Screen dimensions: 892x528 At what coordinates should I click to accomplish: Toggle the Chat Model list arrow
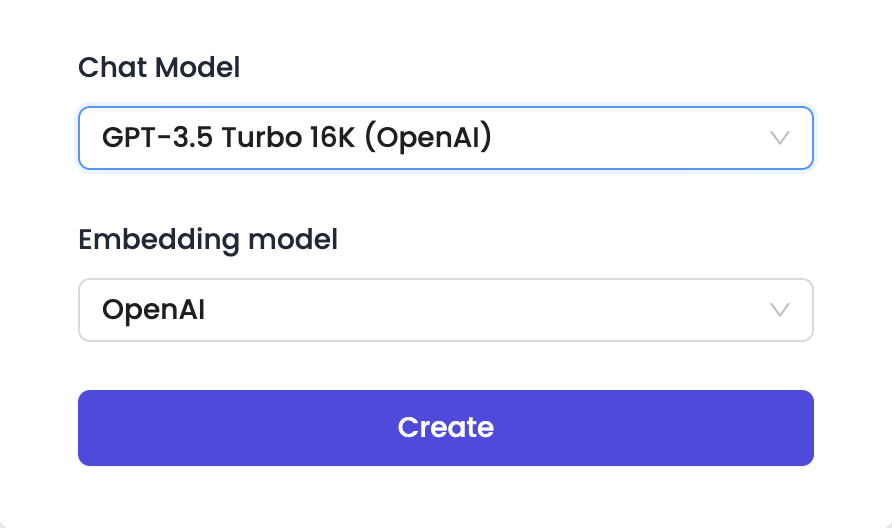coord(780,138)
